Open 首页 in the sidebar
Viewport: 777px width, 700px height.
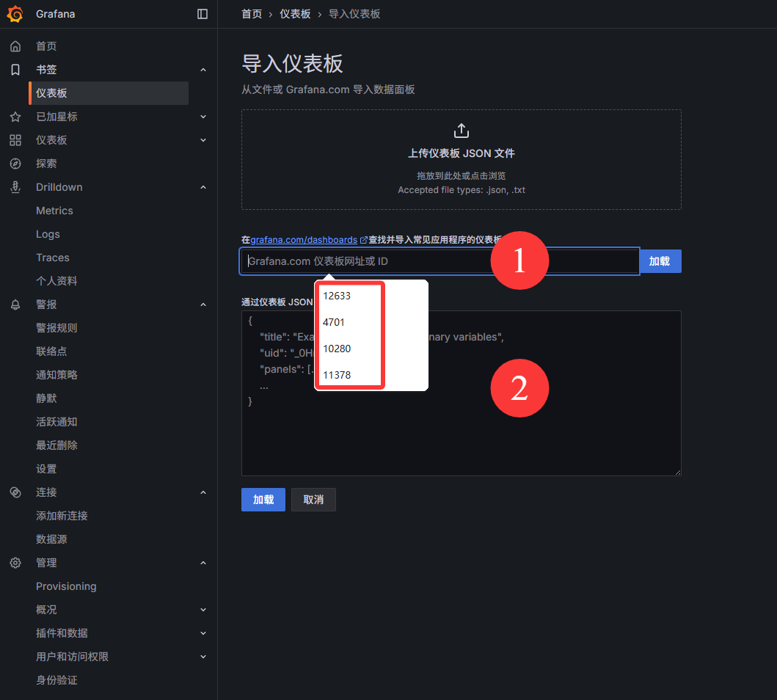click(46, 46)
